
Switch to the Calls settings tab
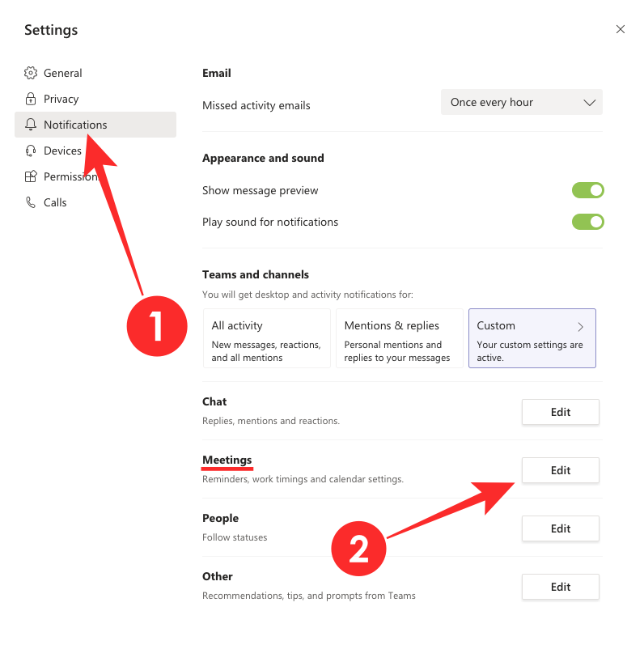(55, 202)
